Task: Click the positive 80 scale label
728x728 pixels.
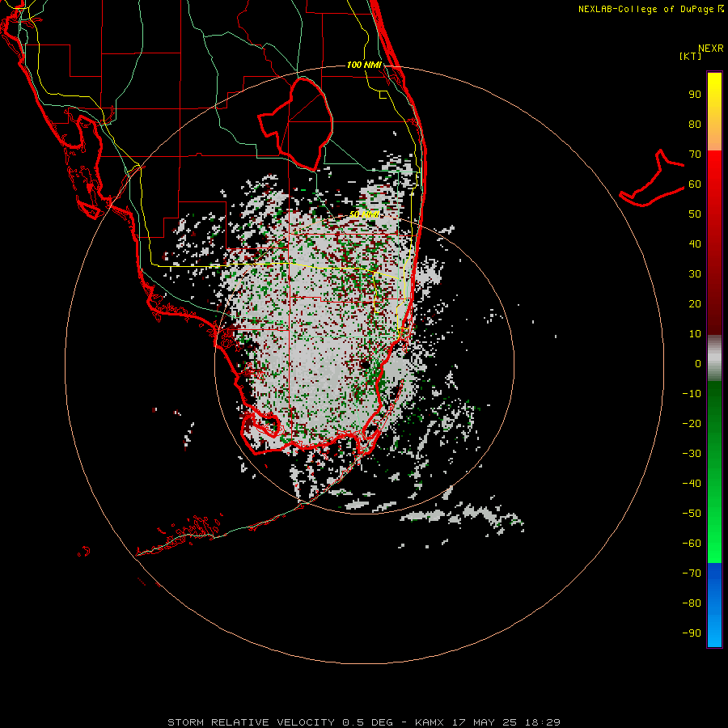Action: click(x=695, y=125)
